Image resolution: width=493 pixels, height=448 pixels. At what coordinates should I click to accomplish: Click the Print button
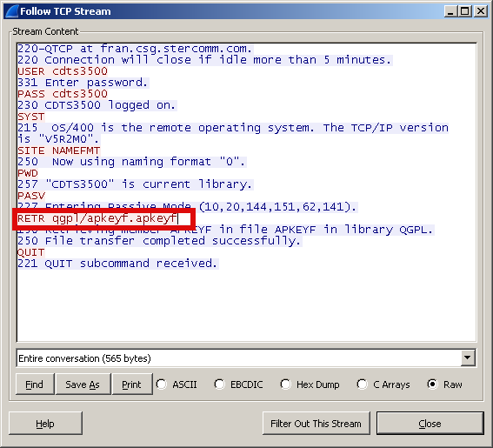(132, 384)
